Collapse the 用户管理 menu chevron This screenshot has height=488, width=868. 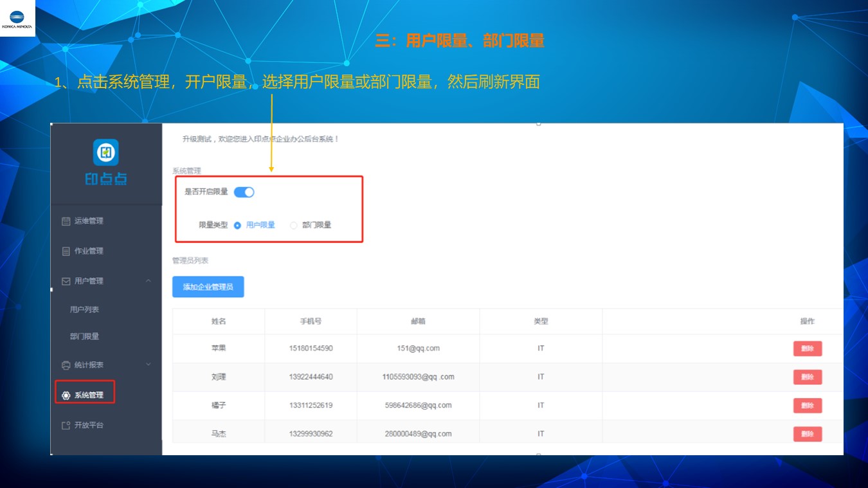[149, 281]
